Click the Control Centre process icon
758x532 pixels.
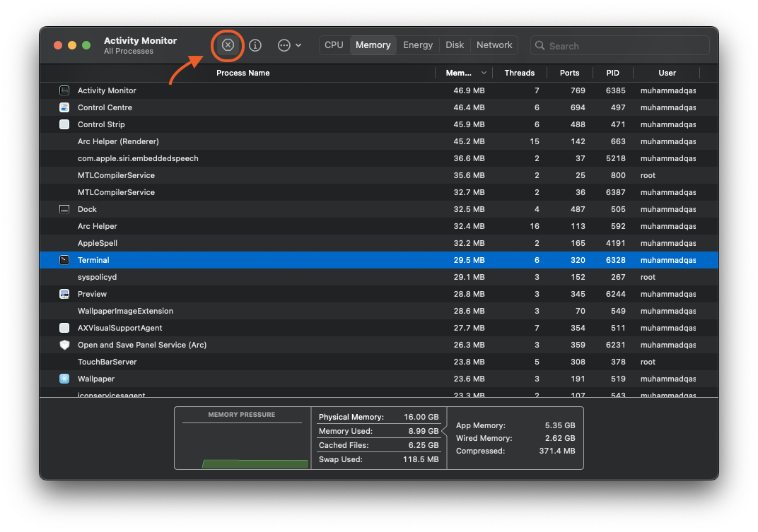pyautogui.click(x=64, y=107)
